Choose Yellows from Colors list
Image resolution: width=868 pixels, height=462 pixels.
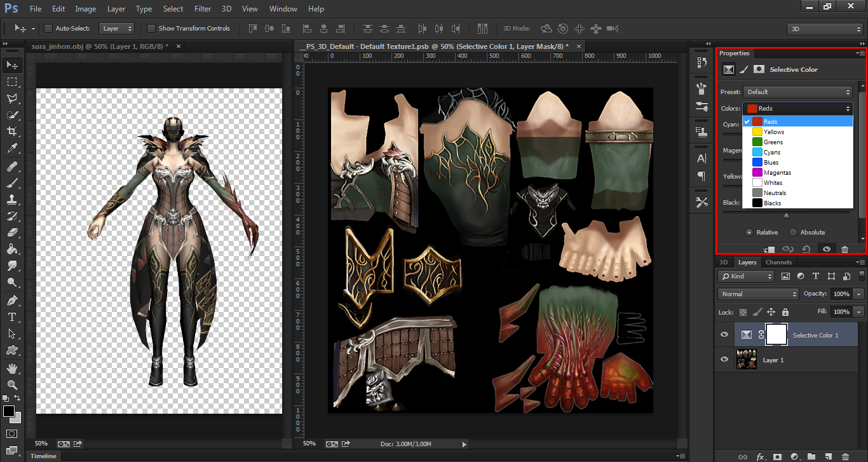point(797,132)
